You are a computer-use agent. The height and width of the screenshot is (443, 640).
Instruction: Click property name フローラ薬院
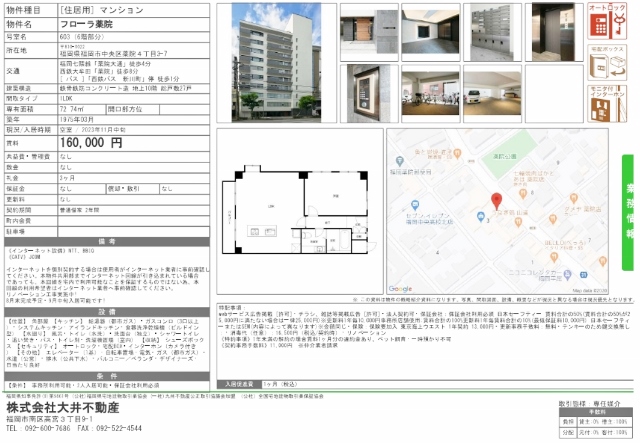[x=87, y=24]
